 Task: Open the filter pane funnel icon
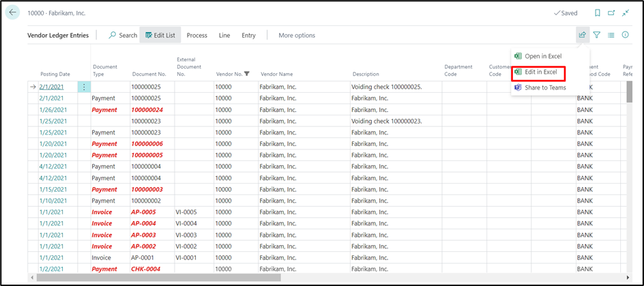597,35
